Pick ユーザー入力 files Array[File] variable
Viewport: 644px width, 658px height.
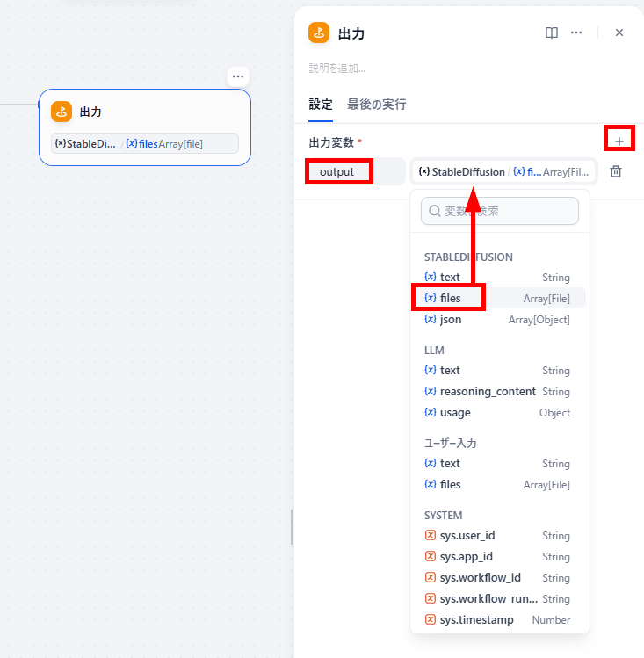[x=497, y=485]
